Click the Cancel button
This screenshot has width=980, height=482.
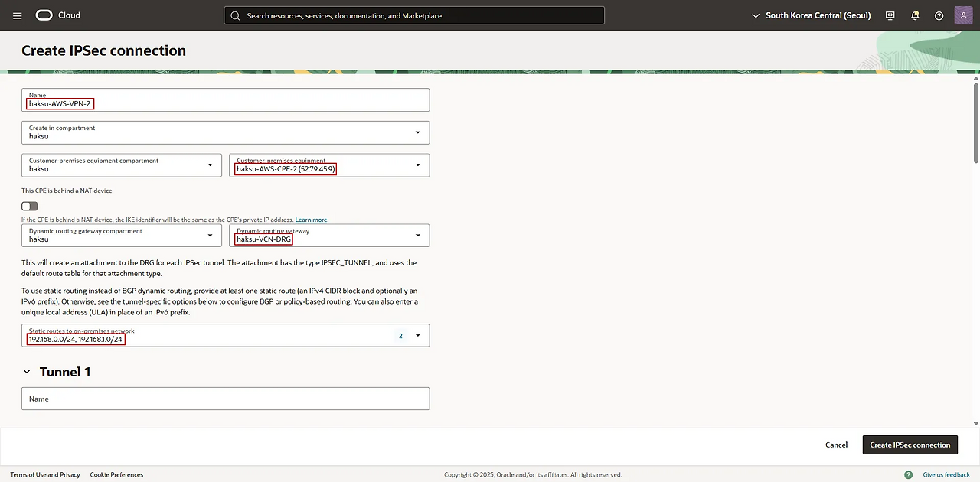coord(836,445)
